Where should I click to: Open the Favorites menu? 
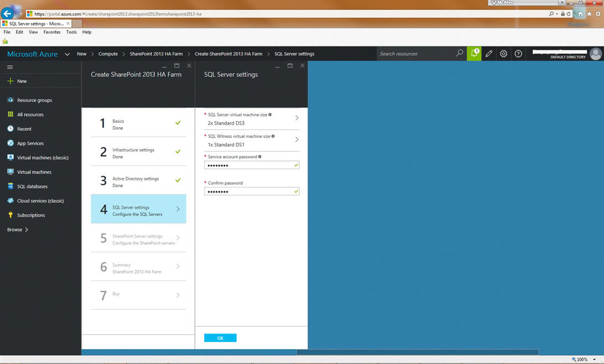click(x=52, y=32)
